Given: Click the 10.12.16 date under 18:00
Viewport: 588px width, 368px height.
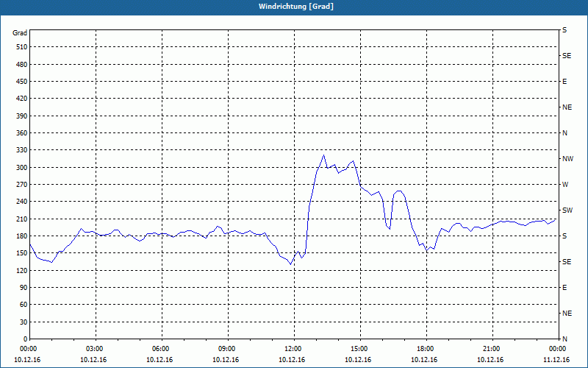Looking at the screenshot, I should pos(424,359).
